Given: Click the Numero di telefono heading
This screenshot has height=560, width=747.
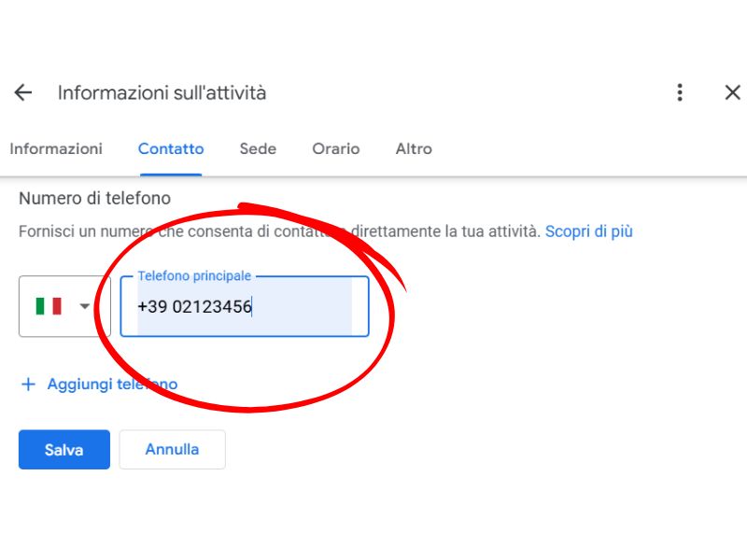Looking at the screenshot, I should coord(95,198).
